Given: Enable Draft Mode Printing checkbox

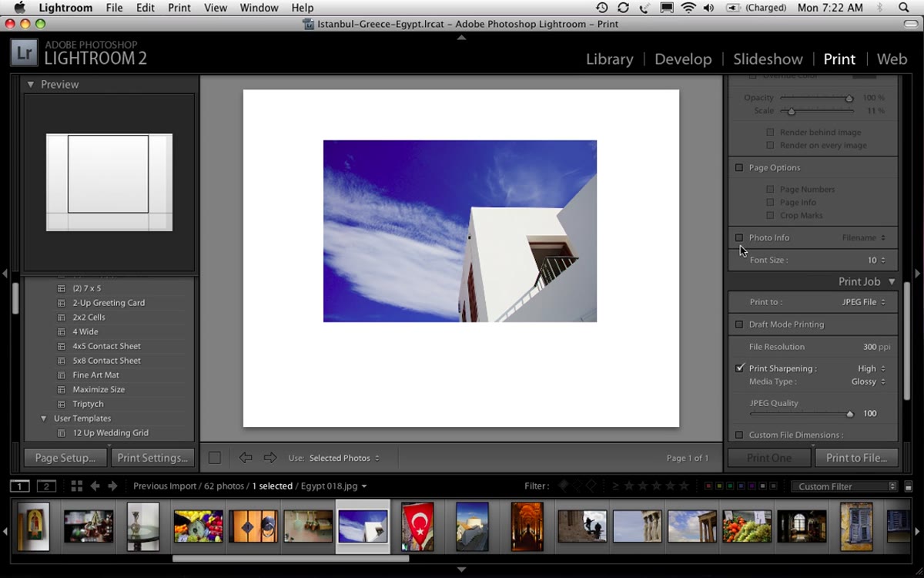Looking at the screenshot, I should [739, 324].
